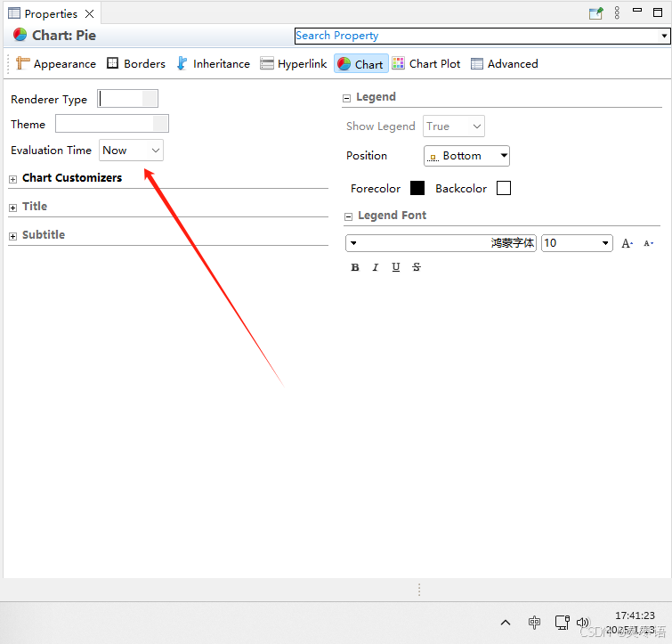
Task: Pick the legend Backcolor white swatch
Action: pyautogui.click(x=504, y=188)
